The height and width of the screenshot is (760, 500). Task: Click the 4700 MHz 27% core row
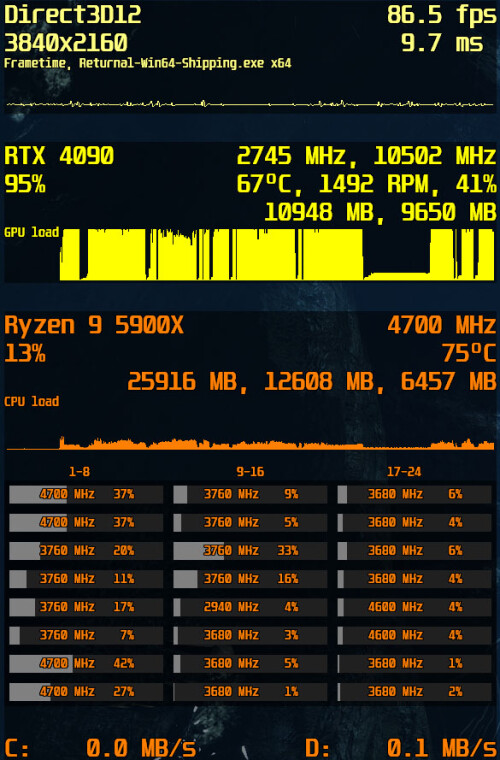tap(86, 692)
